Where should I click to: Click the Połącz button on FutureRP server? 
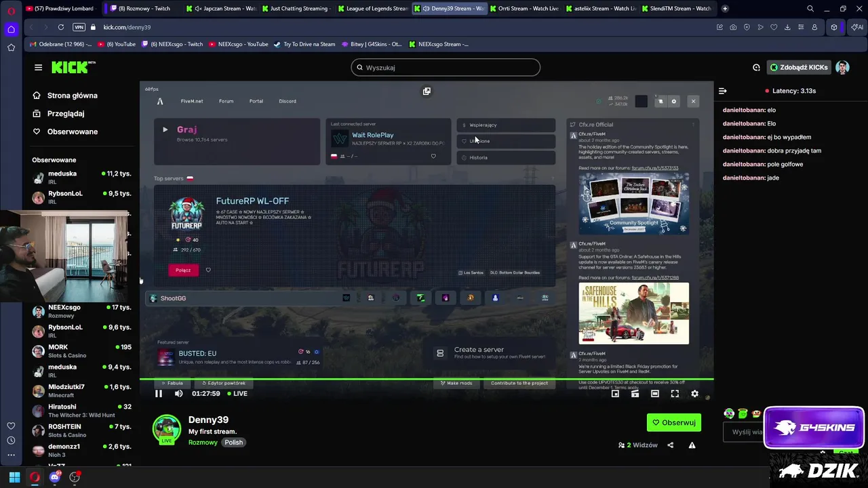click(183, 270)
